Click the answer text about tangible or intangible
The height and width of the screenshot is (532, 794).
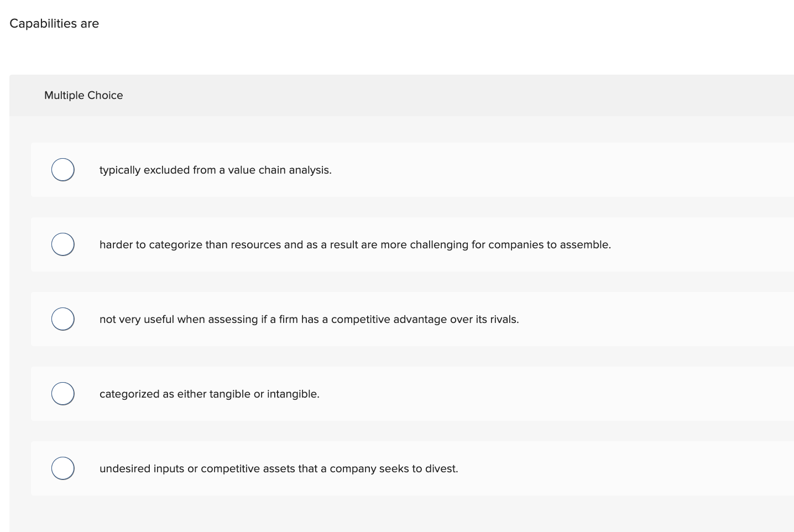tap(210, 394)
